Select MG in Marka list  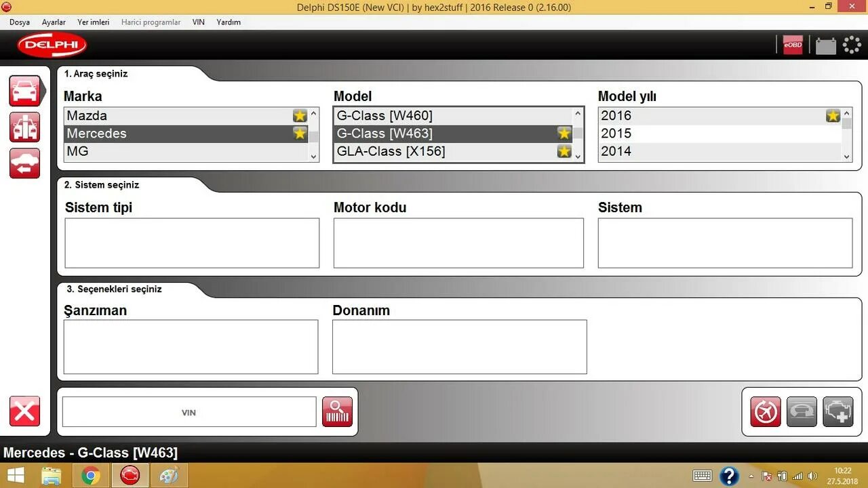186,151
